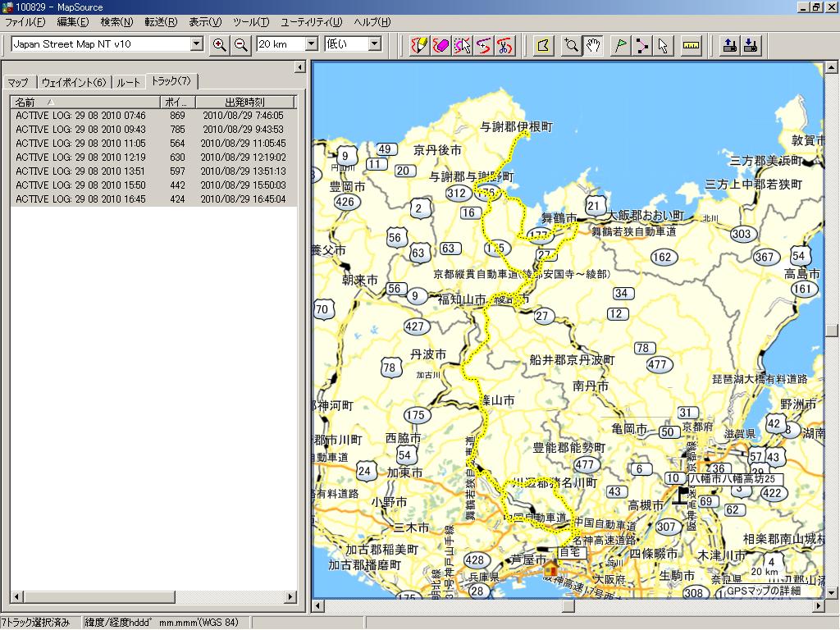Sort tracks by 出発時刻 column header
This screenshot has width=840, height=630.
coord(244,103)
